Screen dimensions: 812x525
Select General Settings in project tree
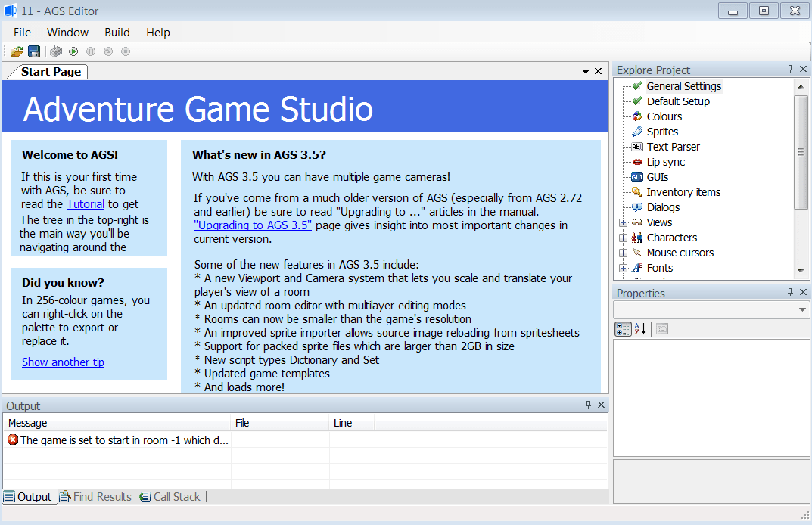[x=683, y=86]
